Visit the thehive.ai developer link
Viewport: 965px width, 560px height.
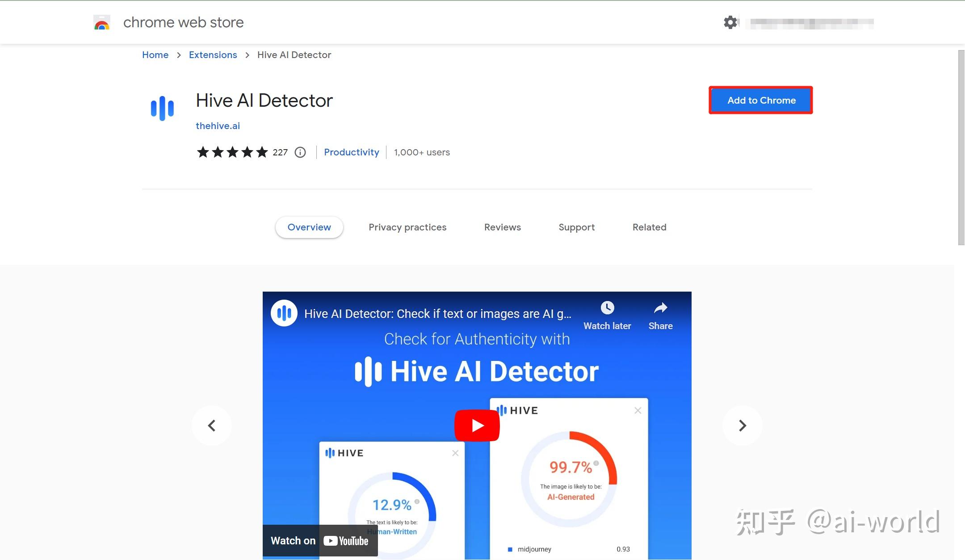[218, 125]
